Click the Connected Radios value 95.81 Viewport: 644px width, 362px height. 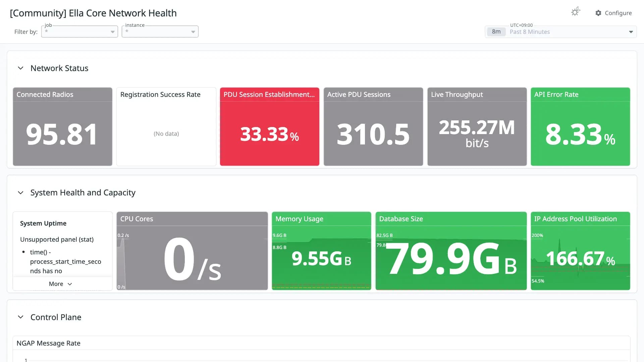pyautogui.click(x=62, y=134)
